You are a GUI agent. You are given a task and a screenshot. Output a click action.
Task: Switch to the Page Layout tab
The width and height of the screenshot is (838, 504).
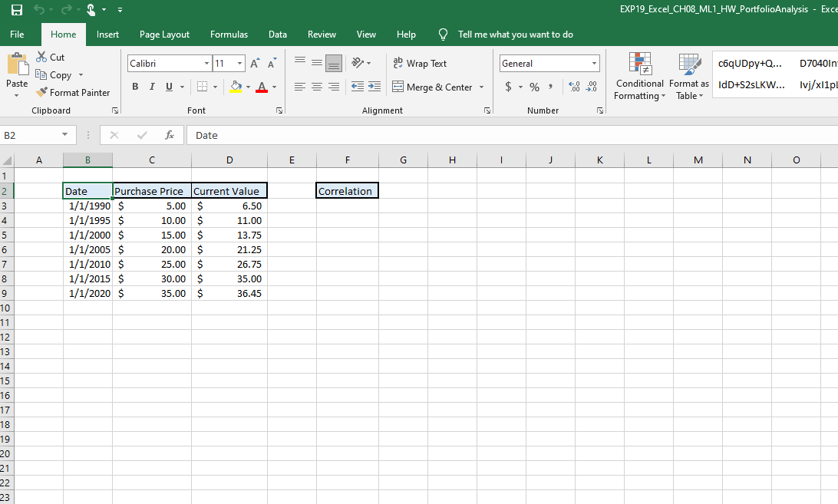(164, 35)
